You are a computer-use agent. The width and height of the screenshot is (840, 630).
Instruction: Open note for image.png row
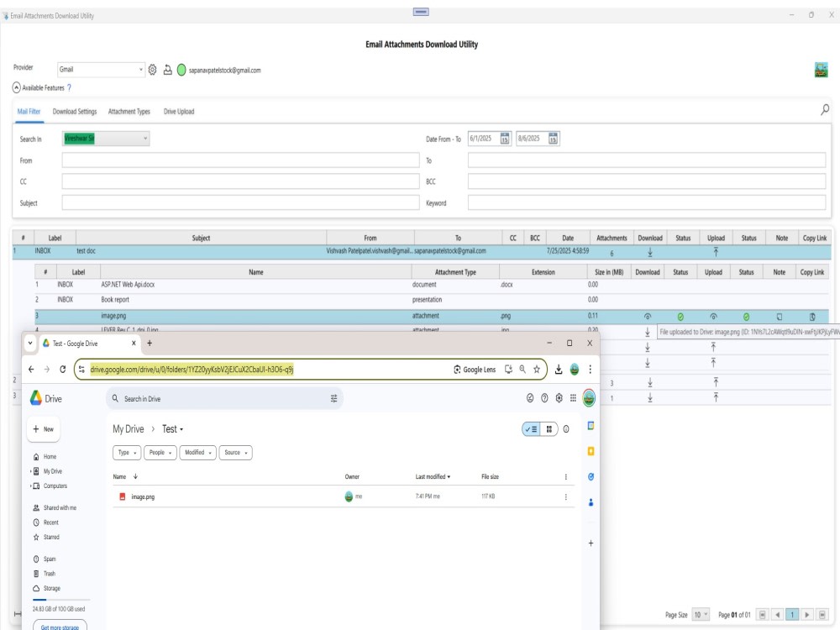point(780,318)
